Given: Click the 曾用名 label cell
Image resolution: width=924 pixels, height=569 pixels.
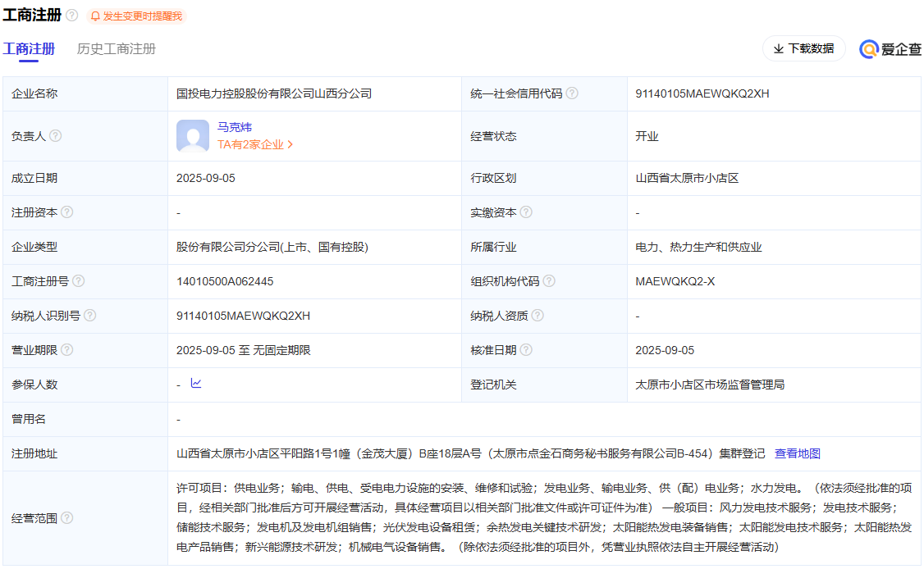Looking at the screenshot, I should coord(85,420).
